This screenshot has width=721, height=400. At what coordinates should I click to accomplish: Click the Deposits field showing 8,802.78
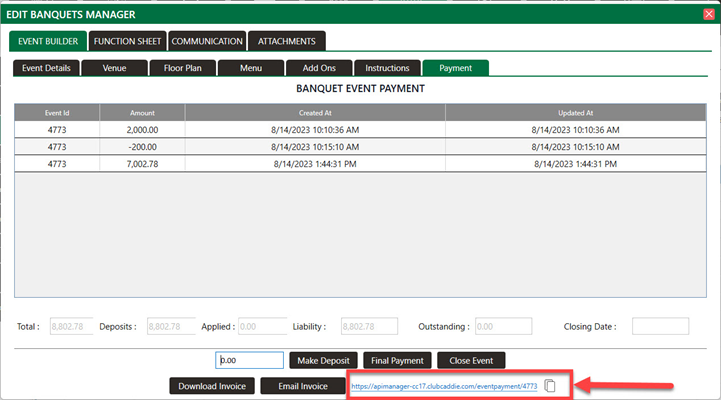(171, 326)
